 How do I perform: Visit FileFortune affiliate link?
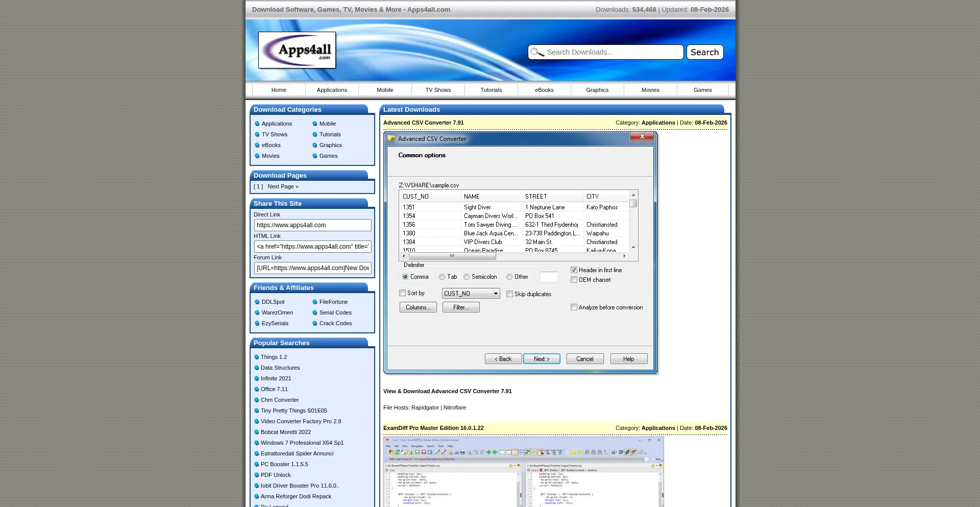[333, 302]
